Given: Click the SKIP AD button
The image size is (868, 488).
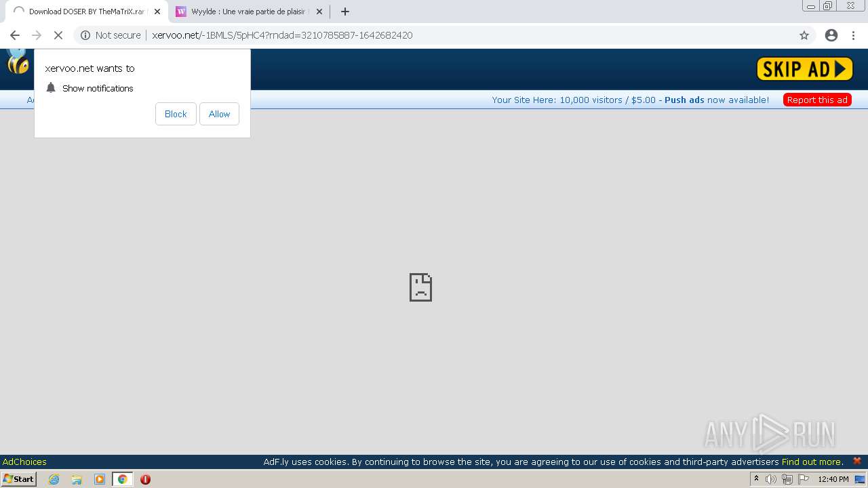Looking at the screenshot, I should click(x=804, y=68).
